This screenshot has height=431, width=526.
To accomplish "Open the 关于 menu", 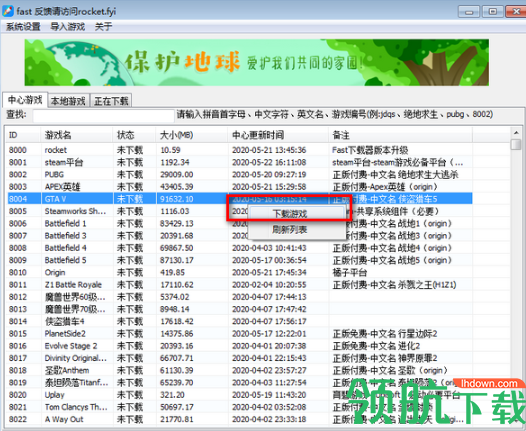I will point(103,26).
